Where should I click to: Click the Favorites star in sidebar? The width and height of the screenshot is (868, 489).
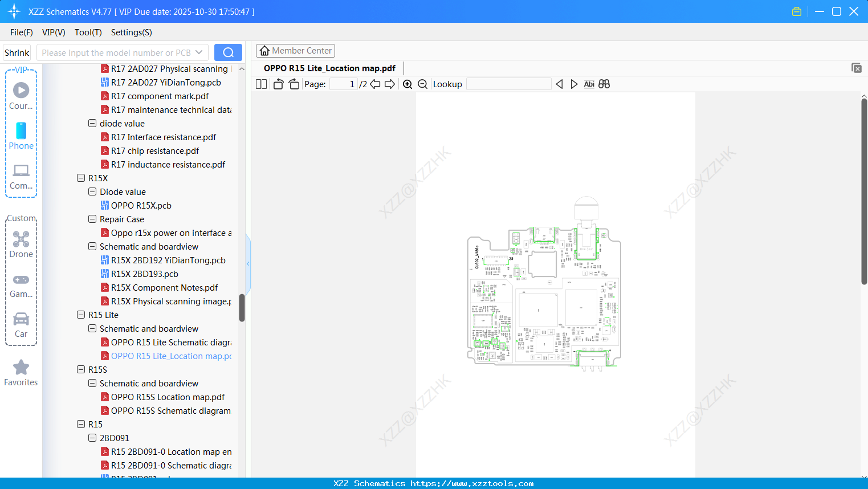[x=21, y=367]
